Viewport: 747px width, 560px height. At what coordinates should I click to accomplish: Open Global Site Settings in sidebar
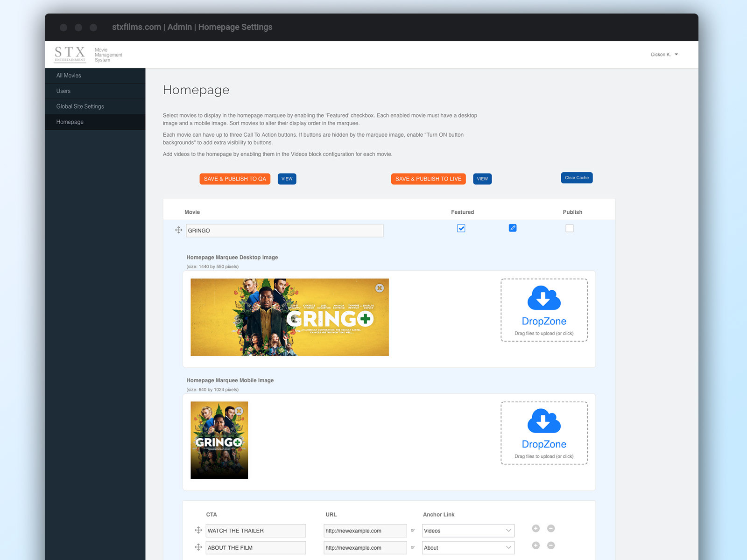pos(95,106)
